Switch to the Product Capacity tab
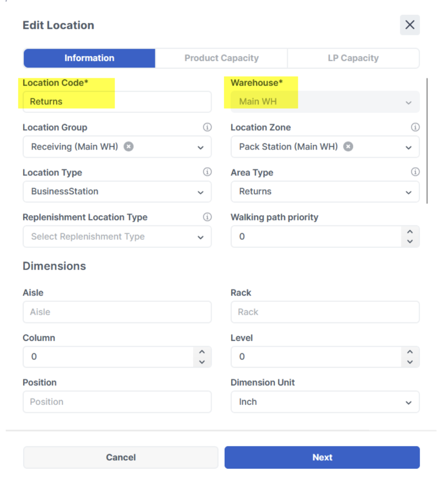The height and width of the screenshot is (490, 448). [221, 58]
